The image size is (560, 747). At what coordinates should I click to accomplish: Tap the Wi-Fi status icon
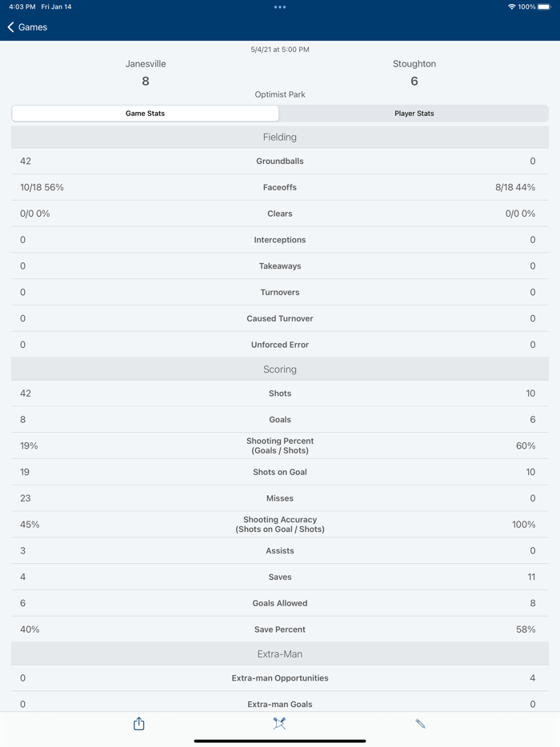[x=510, y=6]
